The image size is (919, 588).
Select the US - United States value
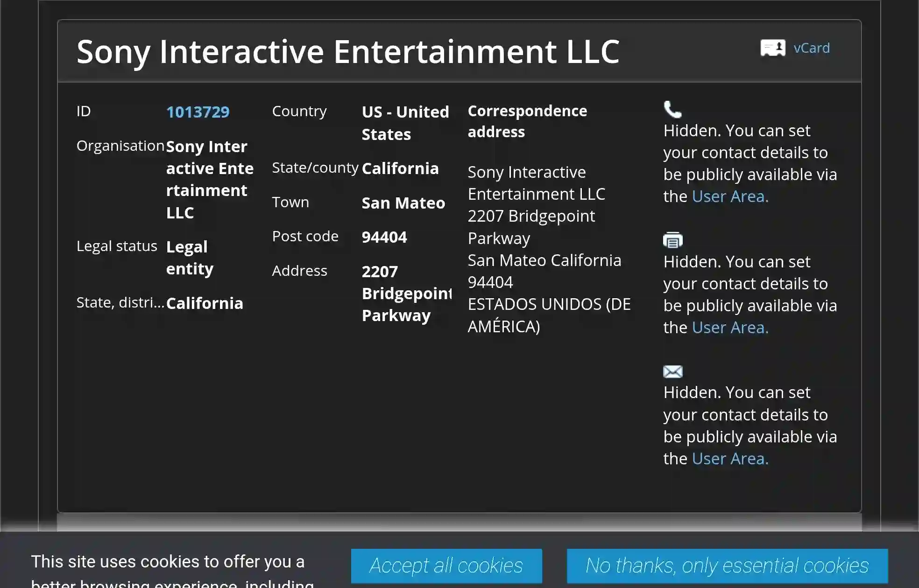[405, 123]
